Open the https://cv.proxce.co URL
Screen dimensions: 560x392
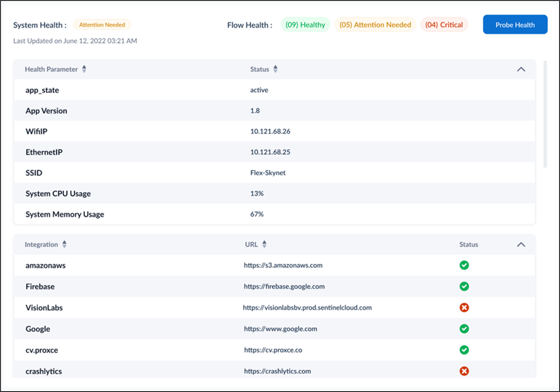click(x=273, y=350)
